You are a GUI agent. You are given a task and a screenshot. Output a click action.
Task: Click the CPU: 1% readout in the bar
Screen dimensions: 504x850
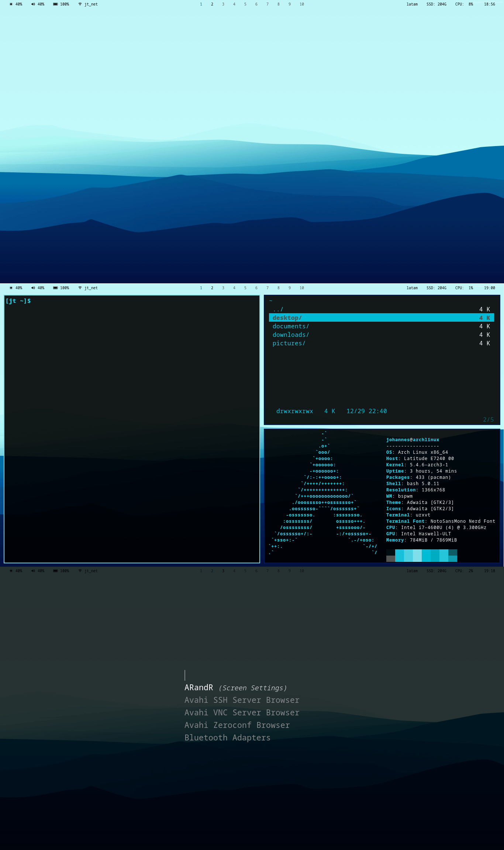464,288
